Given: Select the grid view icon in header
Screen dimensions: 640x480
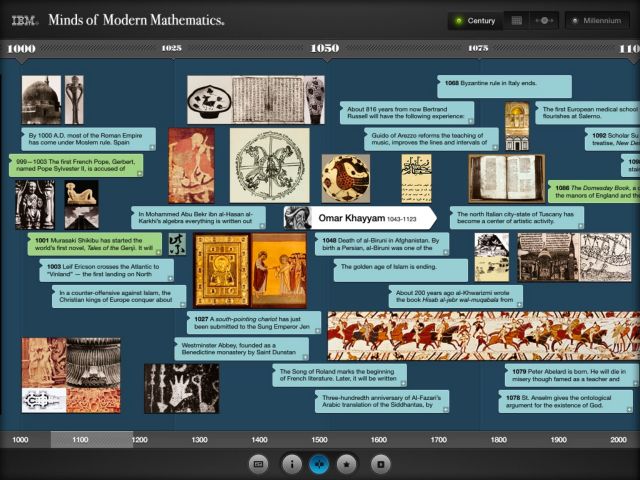Looking at the screenshot, I should click(x=516, y=20).
